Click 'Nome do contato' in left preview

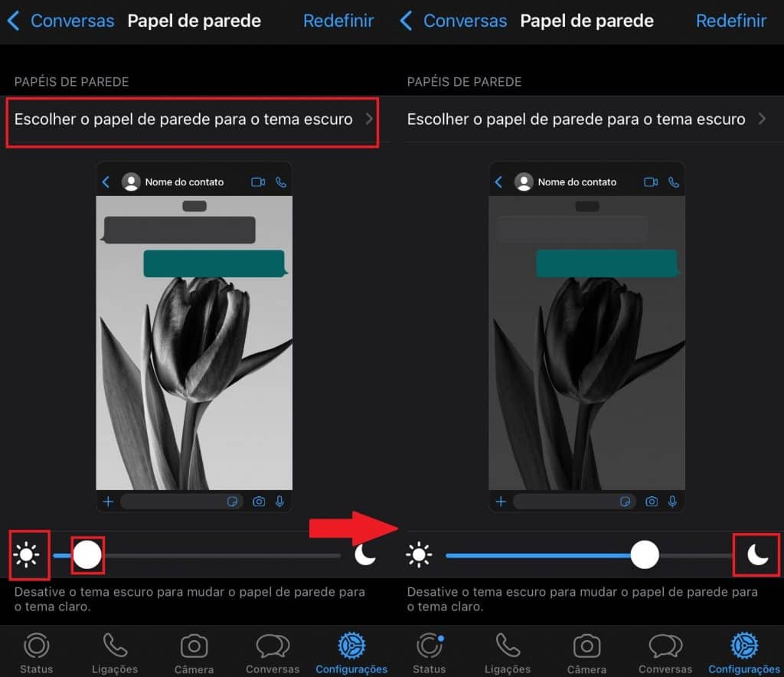(x=184, y=182)
